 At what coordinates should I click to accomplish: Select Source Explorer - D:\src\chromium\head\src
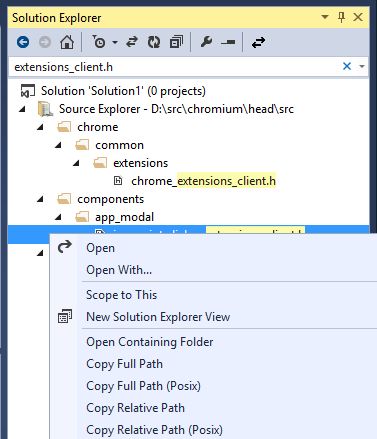(x=176, y=109)
